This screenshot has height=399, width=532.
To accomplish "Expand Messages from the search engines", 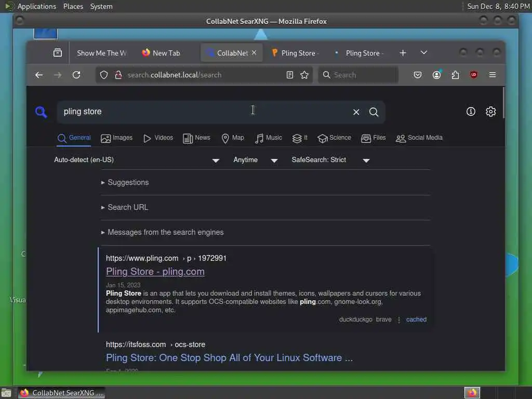I will pos(162,232).
